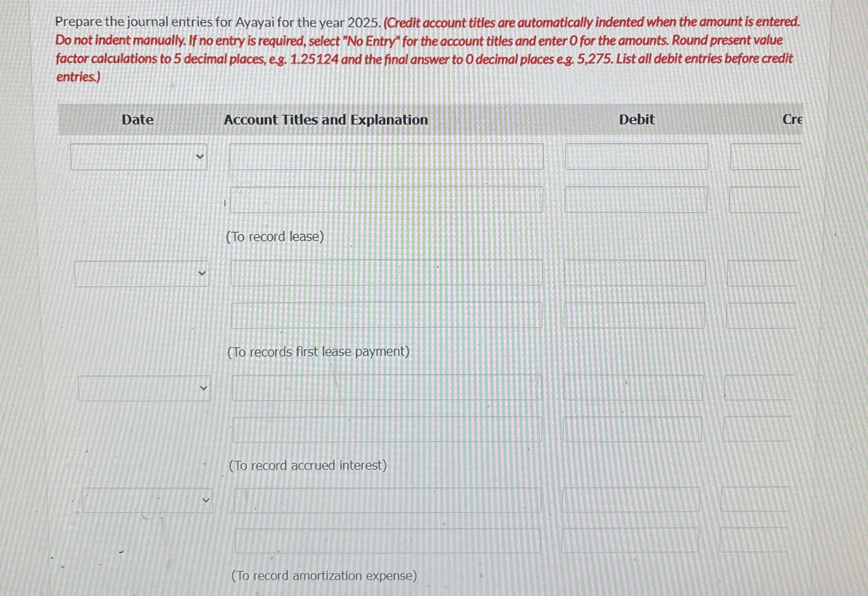Click first debit field for accrued interest
The height and width of the screenshot is (596, 868).
633,388
